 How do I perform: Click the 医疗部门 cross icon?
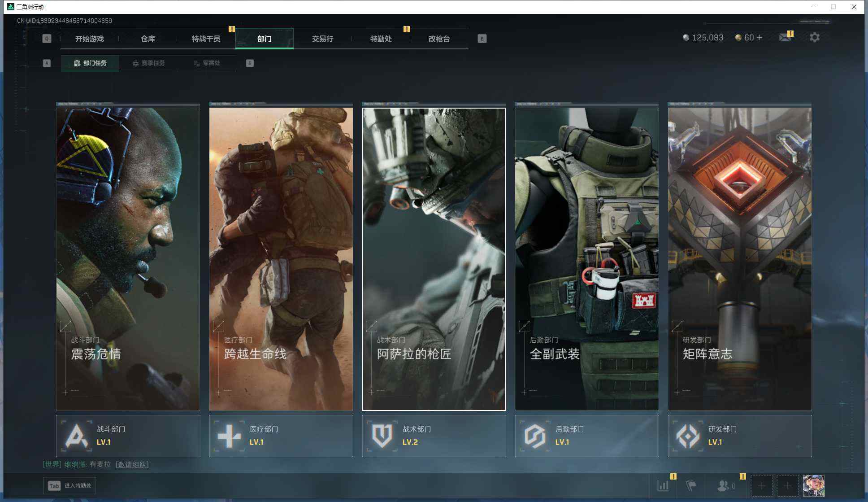tap(229, 436)
